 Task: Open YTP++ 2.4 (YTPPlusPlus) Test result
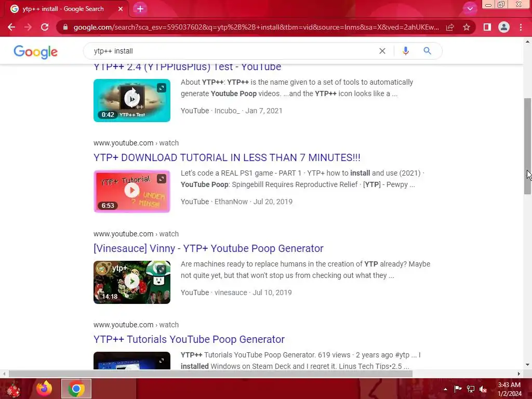coord(187,67)
